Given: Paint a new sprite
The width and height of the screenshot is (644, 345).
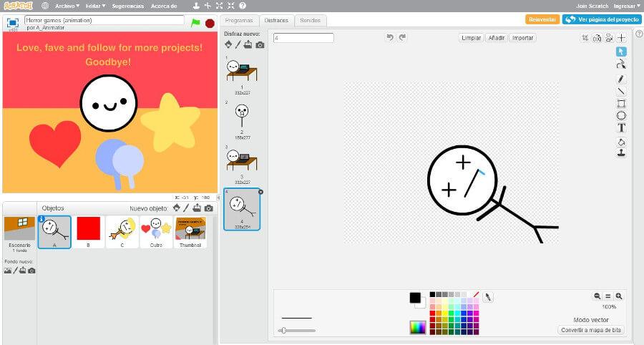Looking at the screenshot, I should 187,208.
